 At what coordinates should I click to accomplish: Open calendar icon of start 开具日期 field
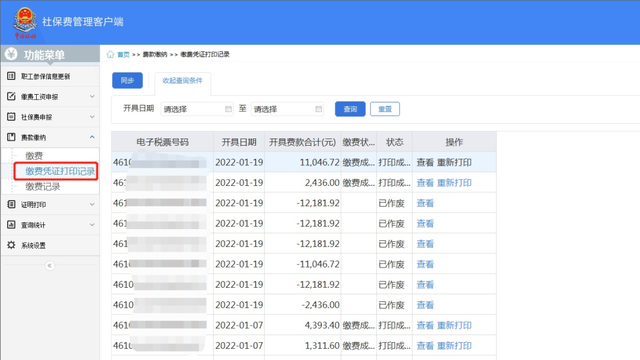[228, 109]
